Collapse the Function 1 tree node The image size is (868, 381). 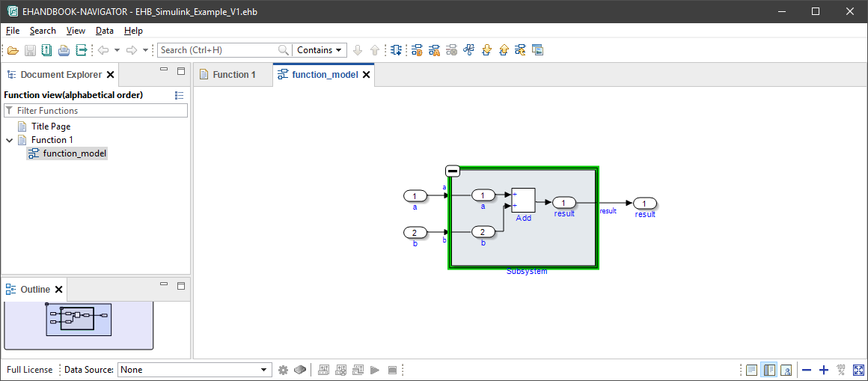(x=10, y=140)
